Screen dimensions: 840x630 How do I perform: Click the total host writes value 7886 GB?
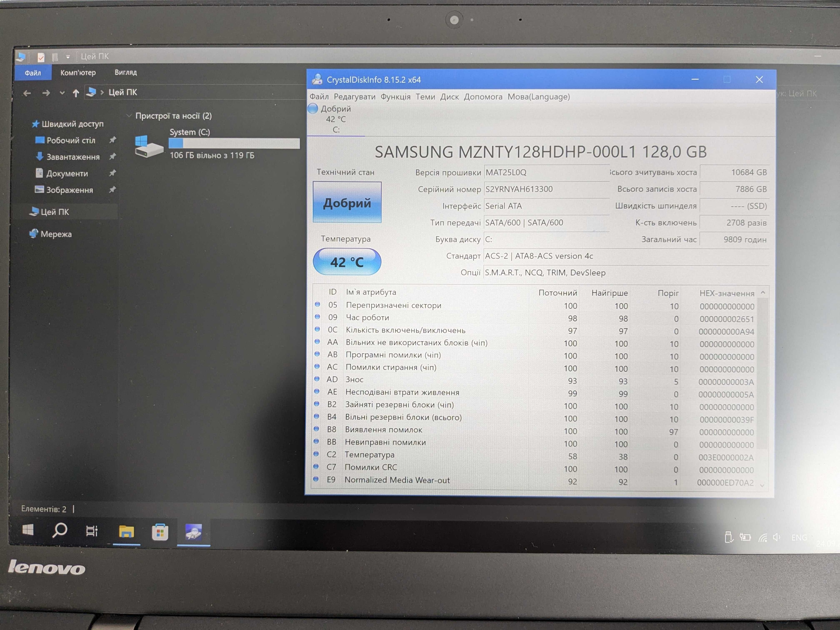click(734, 189)
